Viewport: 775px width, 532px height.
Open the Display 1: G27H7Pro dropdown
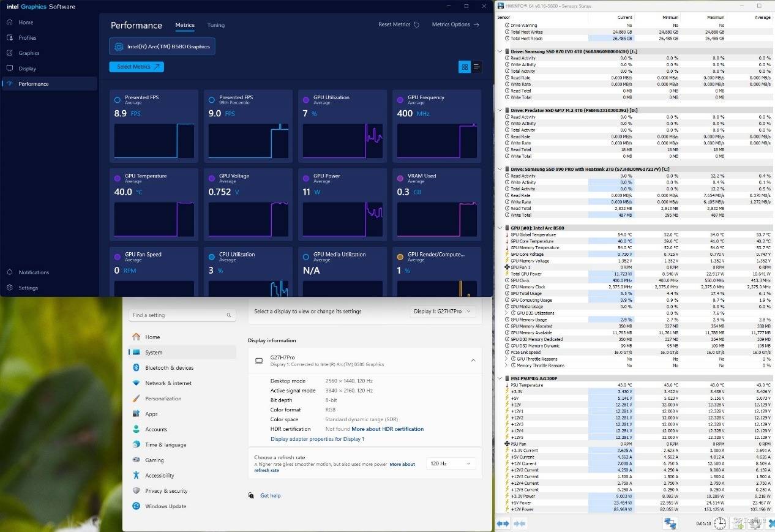click(443, 312)
